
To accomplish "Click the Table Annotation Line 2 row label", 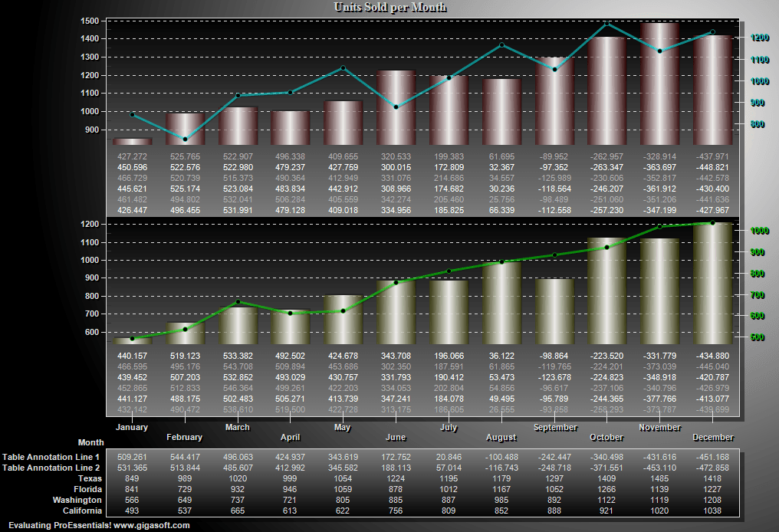I will (x=51, y=468).
